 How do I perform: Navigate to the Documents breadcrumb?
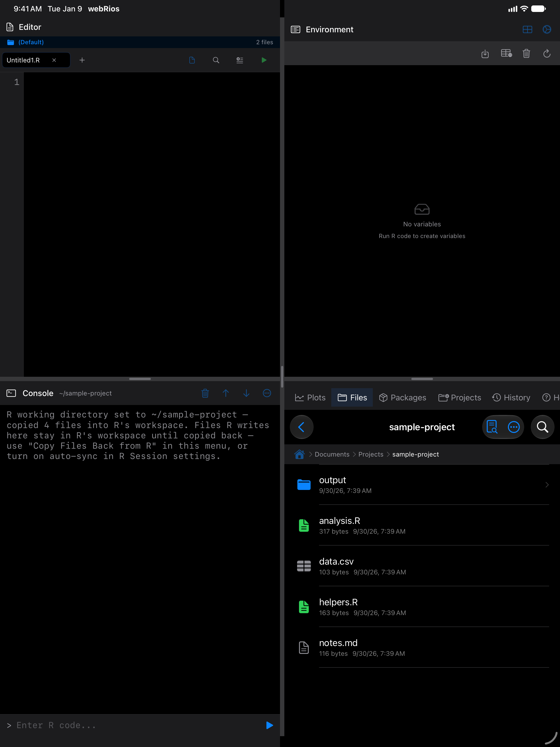coord(332,454)
